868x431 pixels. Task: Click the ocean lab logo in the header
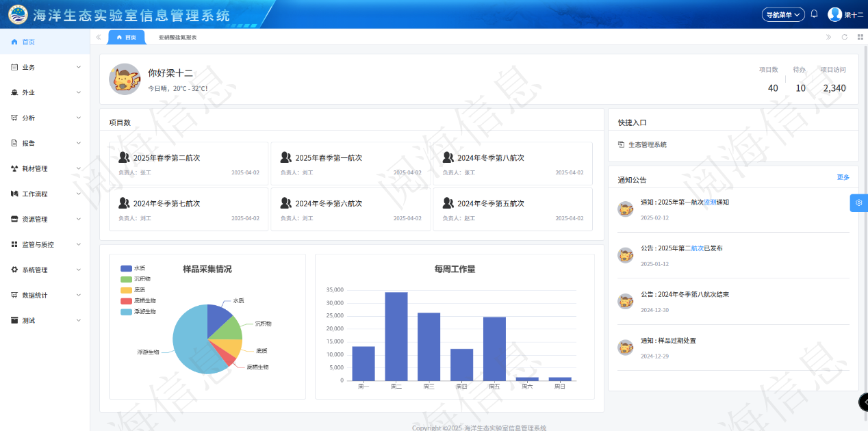pos(18,14)
